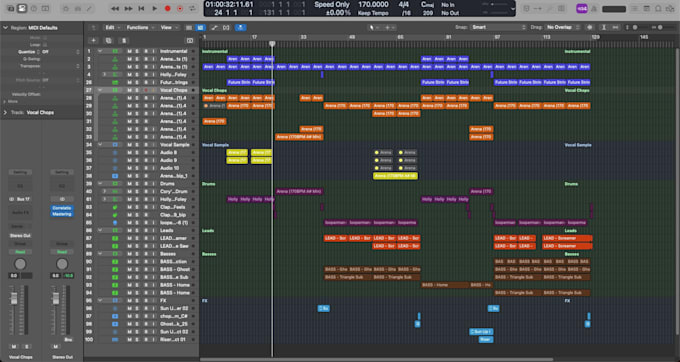This screenshot has width=680, height=362.
Task: Select the Audio 9 track name
Action: [168, 160]
